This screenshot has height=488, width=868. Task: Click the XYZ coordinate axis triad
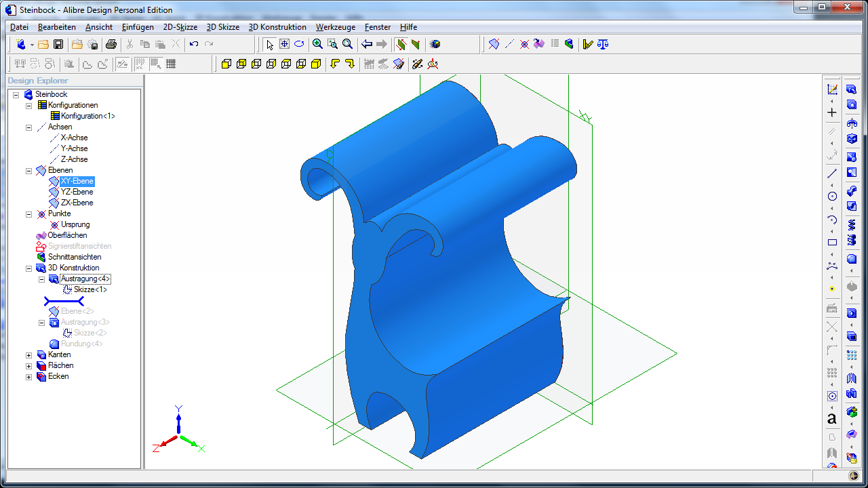click(x=178, y=430)
